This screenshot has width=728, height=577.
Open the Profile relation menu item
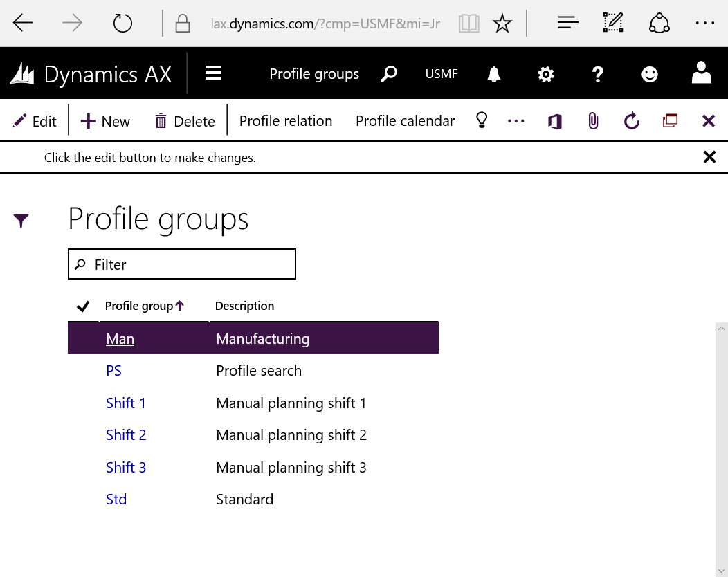(286, 120)
